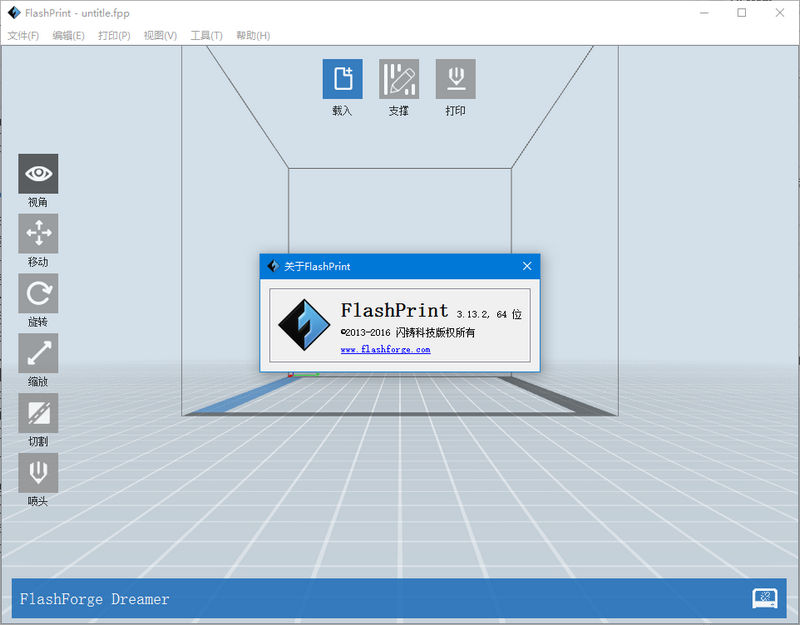Select the 视角 (View) eye tool
Screen dimensions: 800x625
click(38, 173)
